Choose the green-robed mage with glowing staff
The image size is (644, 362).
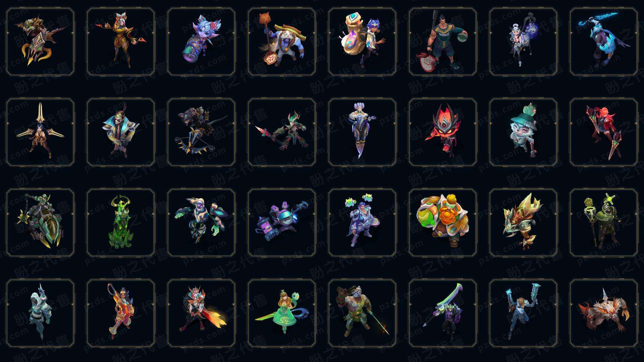point(604,223)
